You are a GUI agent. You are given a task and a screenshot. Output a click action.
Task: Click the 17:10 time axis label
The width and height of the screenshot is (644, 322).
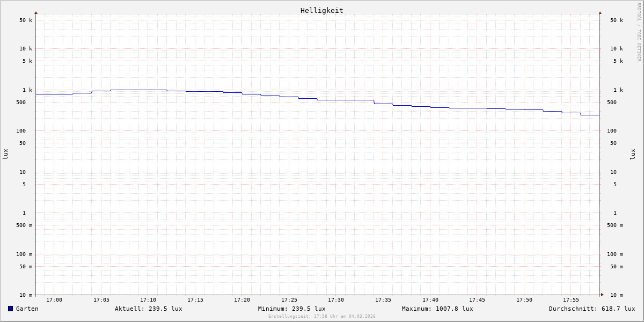click(148, 300)
